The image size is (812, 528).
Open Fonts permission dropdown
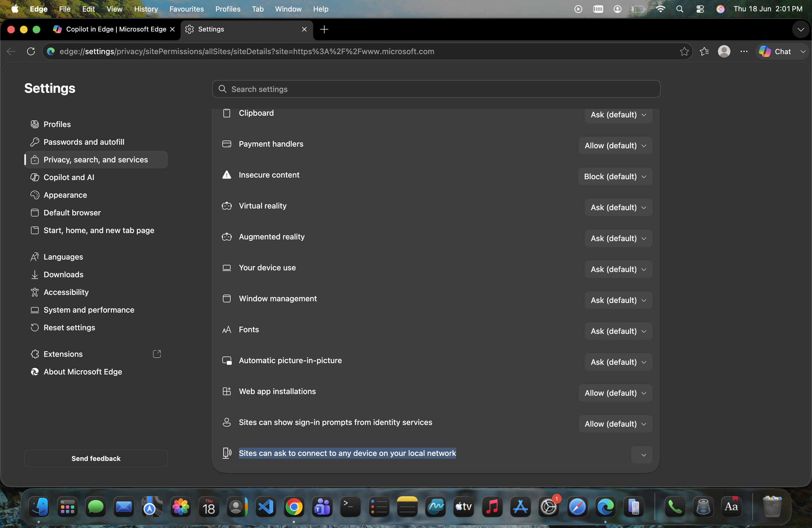pos(618,331)
